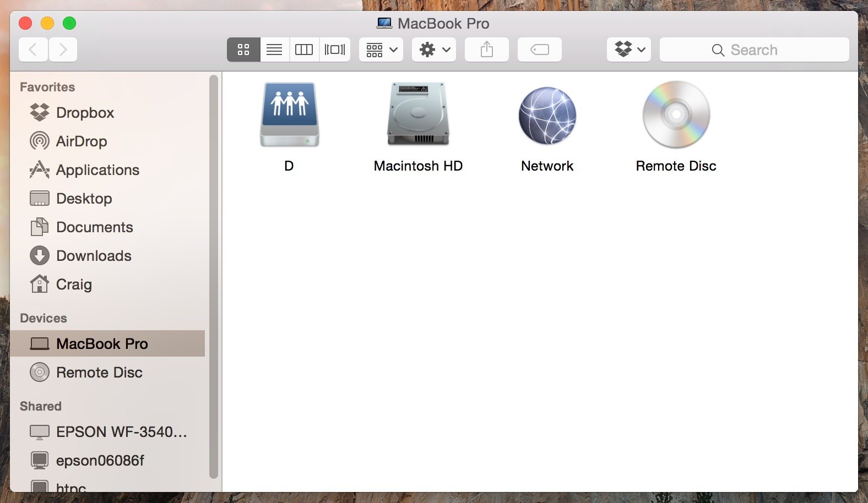Open the Action gear menu
This screenshot has height=503, width=868.
tap(434, 50)
